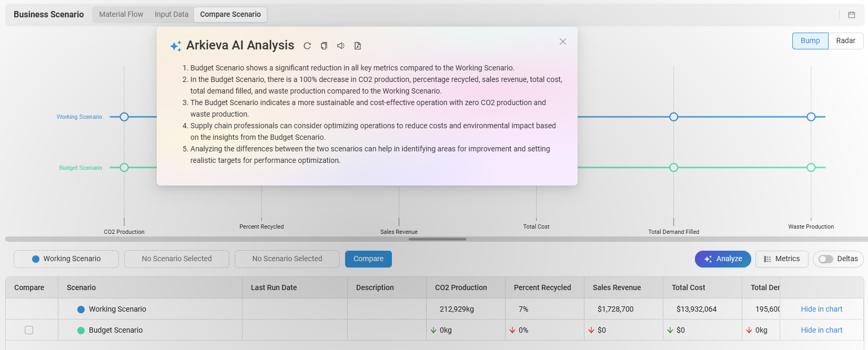Viewport: 868px width, 350px height.
Task: Select the Budget Scenario table row name
Action: pos(116,330)
